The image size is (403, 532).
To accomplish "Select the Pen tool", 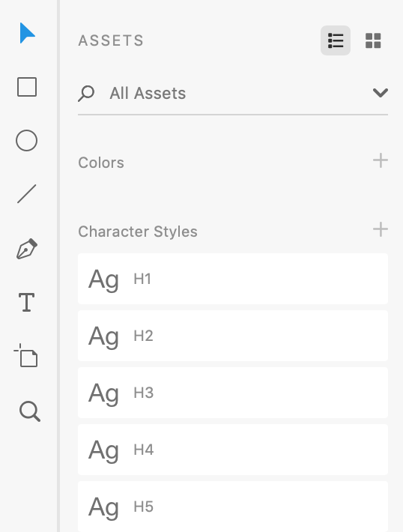I will 27,249.
